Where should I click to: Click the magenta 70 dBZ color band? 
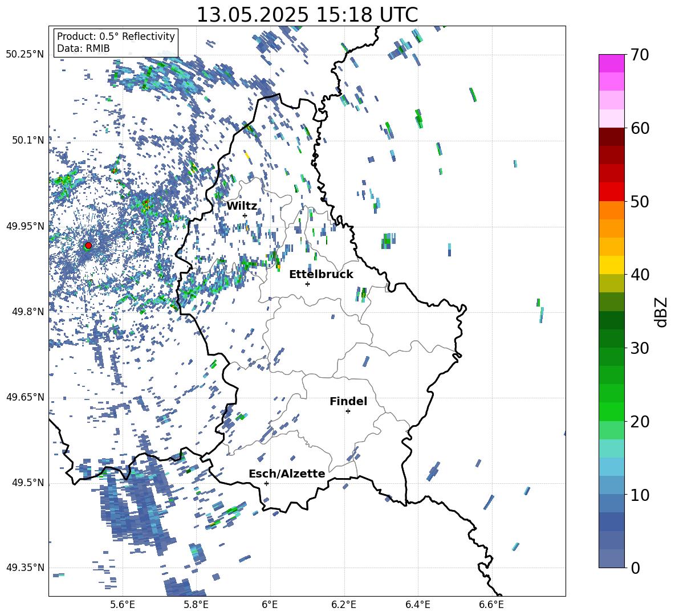[611, 63]
